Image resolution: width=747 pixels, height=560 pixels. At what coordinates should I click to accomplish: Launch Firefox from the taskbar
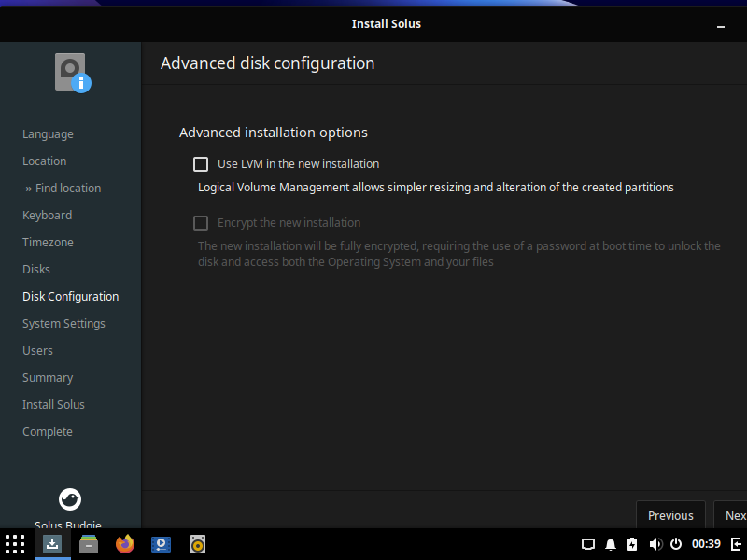point(125,544)
